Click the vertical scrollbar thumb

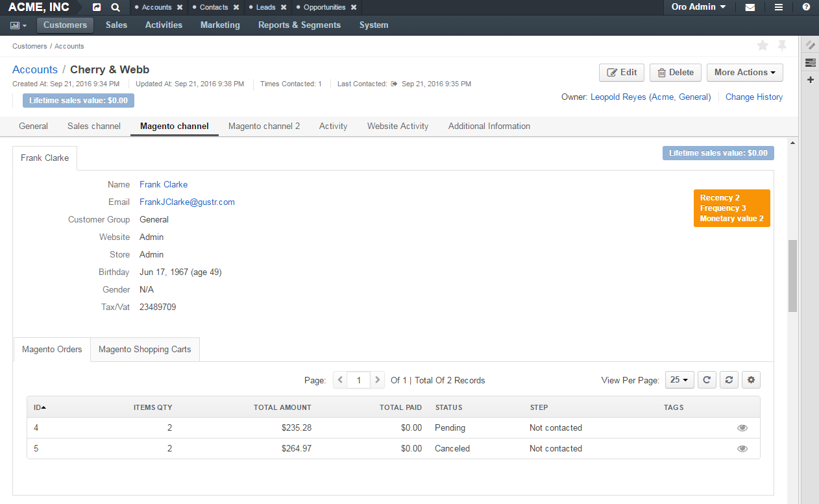792,276
